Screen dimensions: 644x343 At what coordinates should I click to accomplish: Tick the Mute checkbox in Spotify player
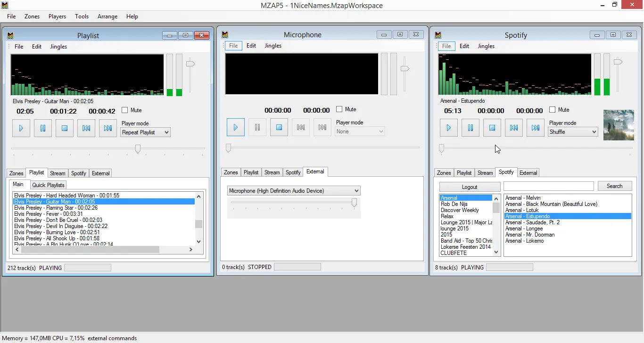pos(553,110)
